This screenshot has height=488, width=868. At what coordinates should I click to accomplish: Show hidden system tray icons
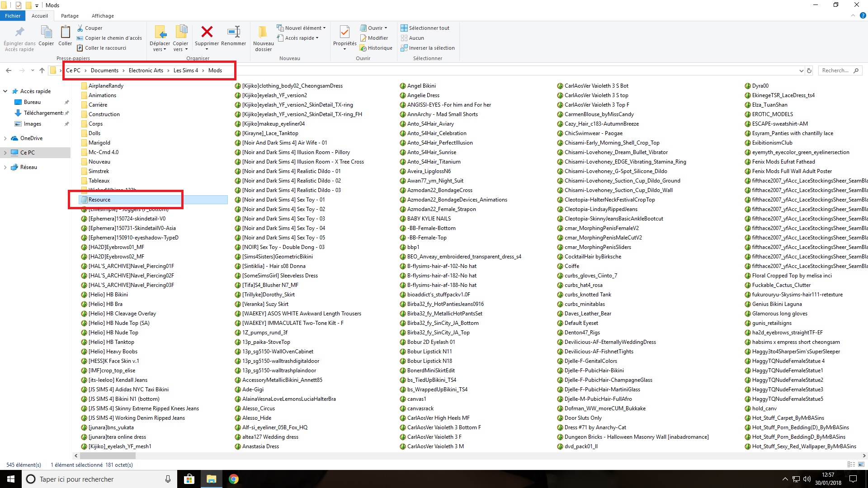(x=785, y=479)
